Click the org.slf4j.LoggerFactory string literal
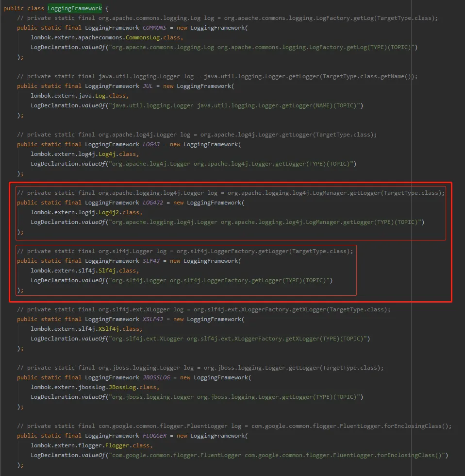 221,280
